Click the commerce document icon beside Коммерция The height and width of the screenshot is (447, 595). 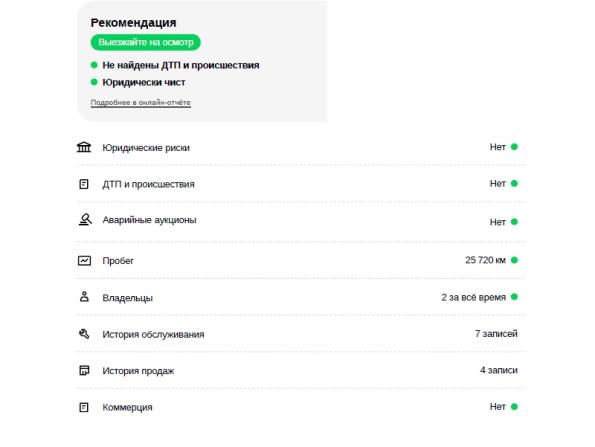pyautogui.click(x=84, y=407)
